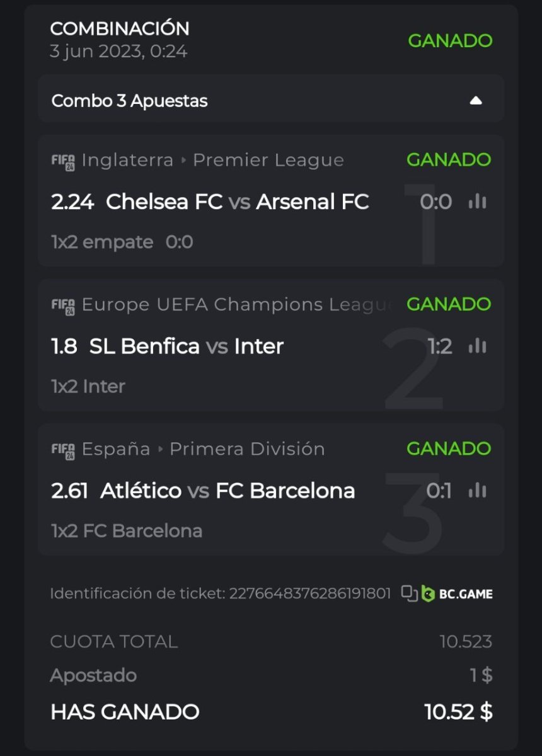Click the top GANADO status label
This screenshot has width=542, height=756.
pyautogui.click(x=450, y=41)
